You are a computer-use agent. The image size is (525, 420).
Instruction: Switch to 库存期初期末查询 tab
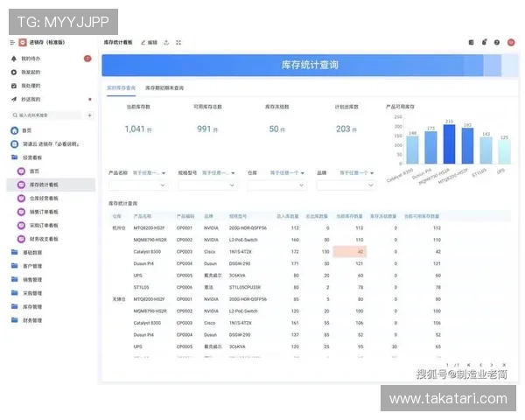pos(164,87)
